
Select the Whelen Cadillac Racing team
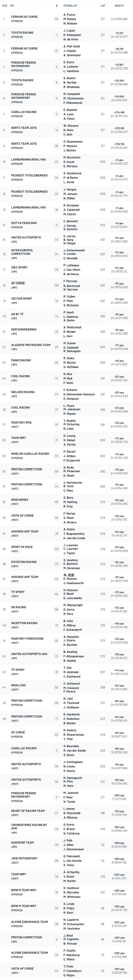30,454
